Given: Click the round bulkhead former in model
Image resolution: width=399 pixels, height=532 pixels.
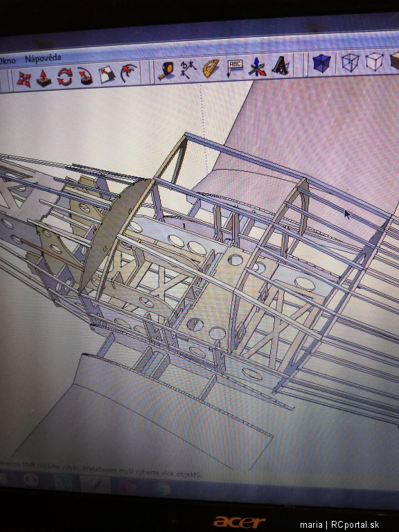Looking at the screenshot, I should point(114,234).
